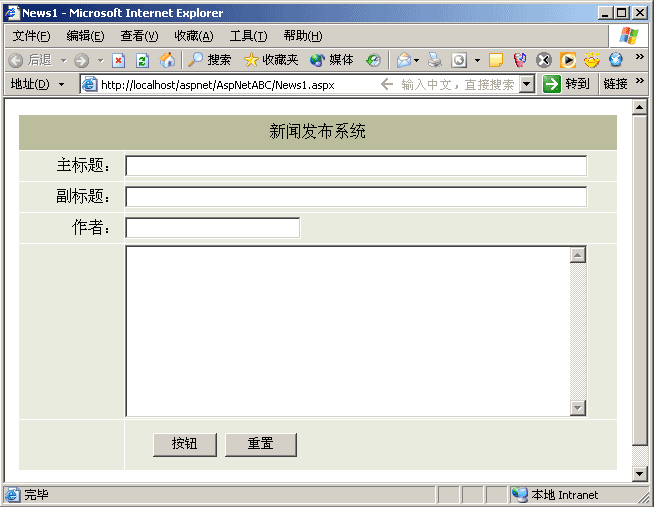This screenshot has width=654, height=507.
Task: Click the Go (转到) green arrow button
Action: coord(566,84)
